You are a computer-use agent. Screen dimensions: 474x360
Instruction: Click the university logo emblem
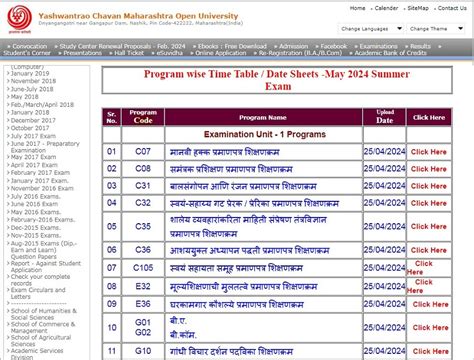(20, 20)
